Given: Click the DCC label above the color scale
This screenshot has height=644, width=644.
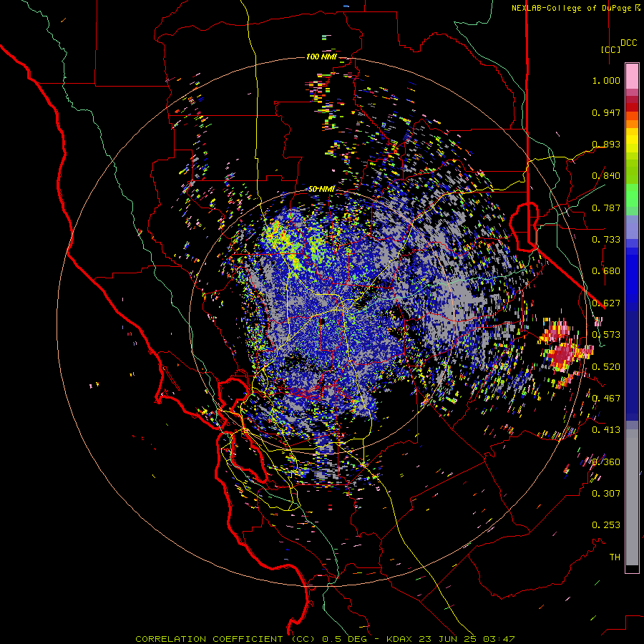Looking at the screenshot, I should coord(628,43).
